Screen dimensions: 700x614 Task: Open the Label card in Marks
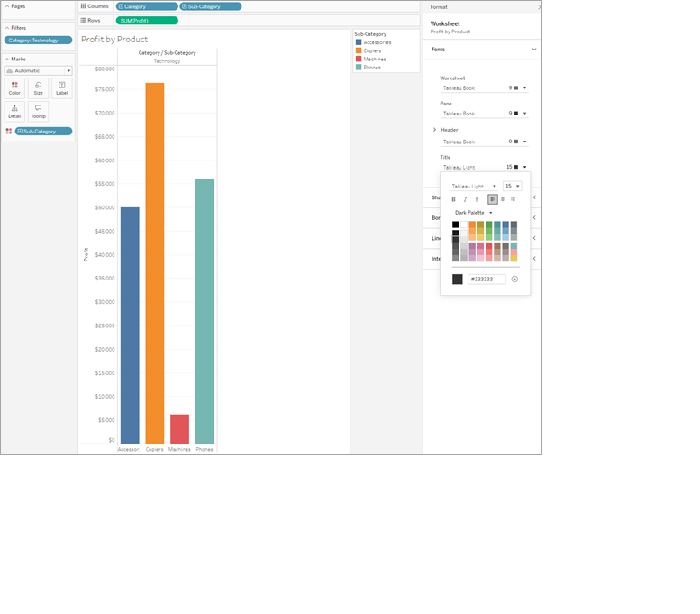point(62,88)
